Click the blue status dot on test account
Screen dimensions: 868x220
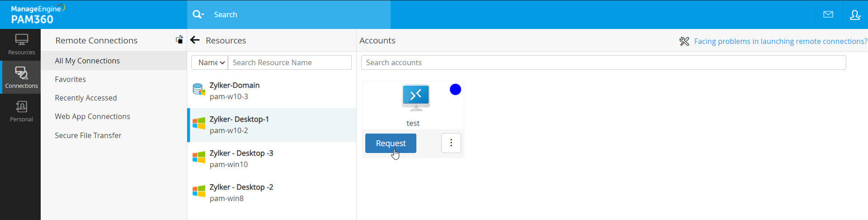point(455,90)
